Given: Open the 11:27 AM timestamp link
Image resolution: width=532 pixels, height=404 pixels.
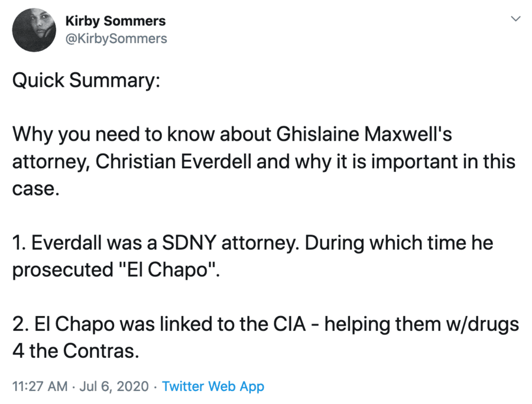Looking at the screenshot, I should pyautogui.click(x=40, y=387).
